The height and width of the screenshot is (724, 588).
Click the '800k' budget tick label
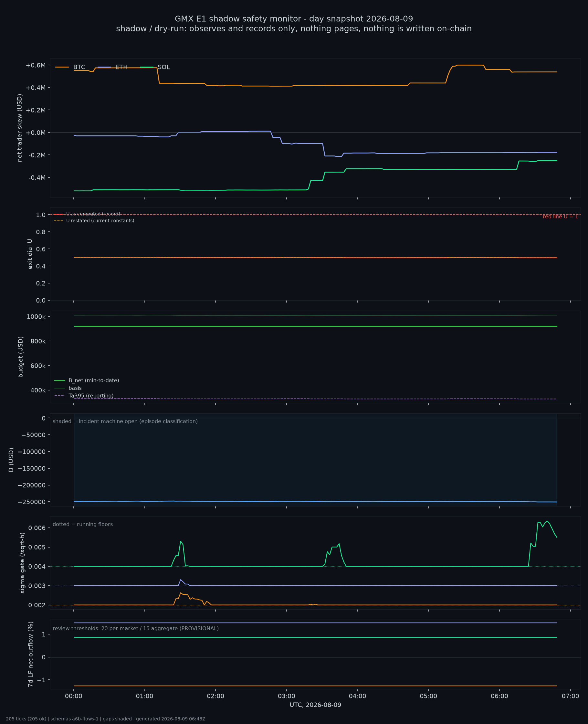click(38, 341)
